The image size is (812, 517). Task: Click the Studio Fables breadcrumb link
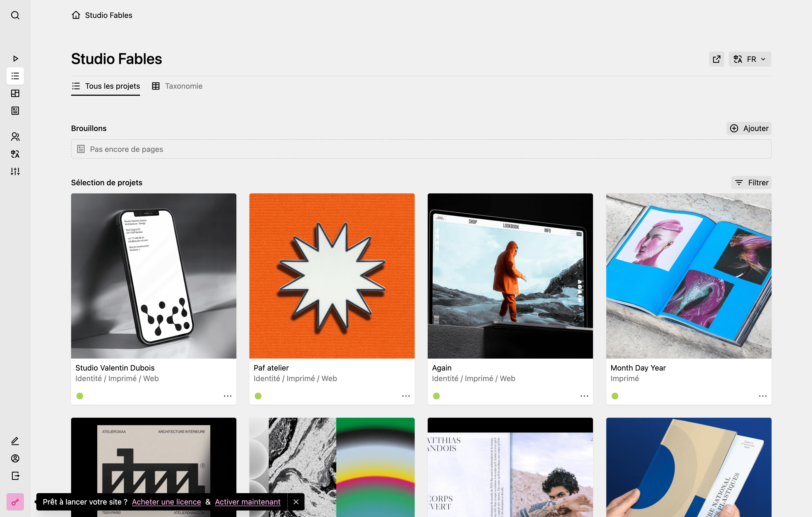tap(109, 15)
